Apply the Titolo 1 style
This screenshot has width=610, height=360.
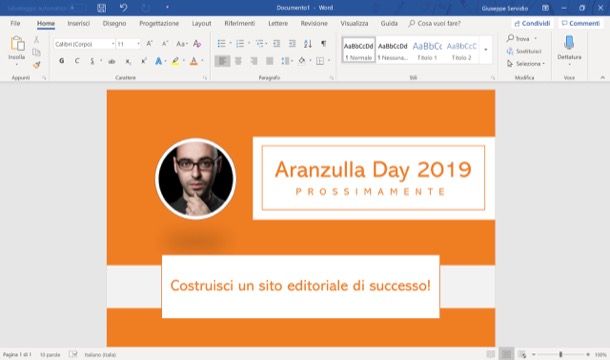(427, 50)
